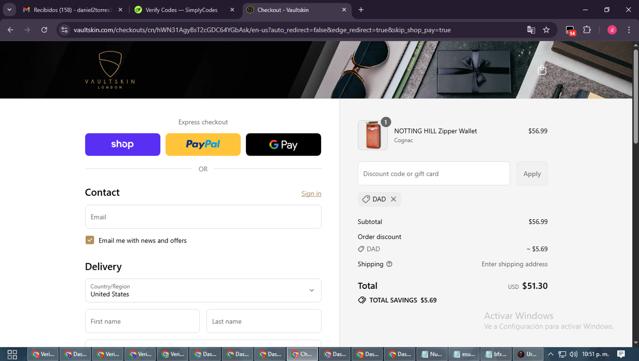Screen dimensions: 639x361
Task: Click the Shipping info help icon
Action: pyautogui.click(x=389, y=264)
